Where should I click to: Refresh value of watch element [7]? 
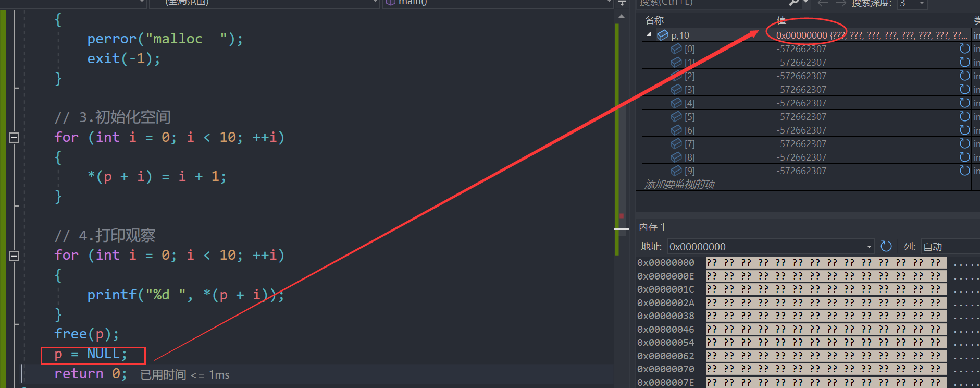point(964,143)
